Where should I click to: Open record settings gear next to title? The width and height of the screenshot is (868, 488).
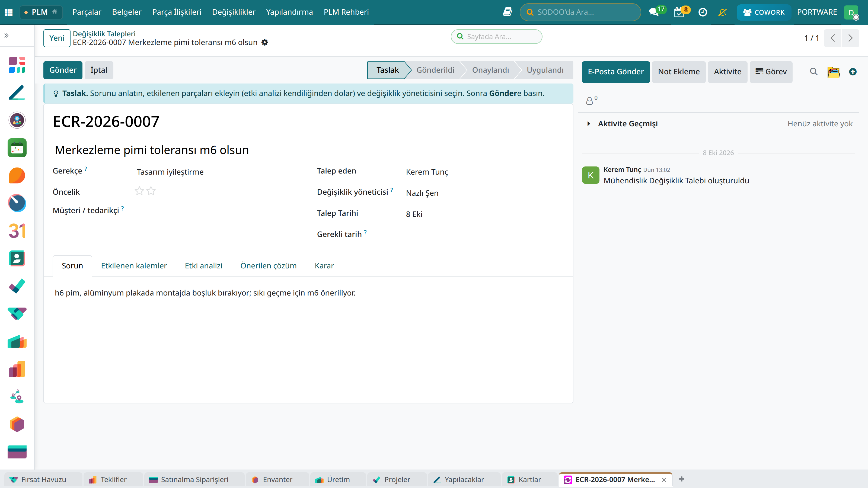click(265, 43)
